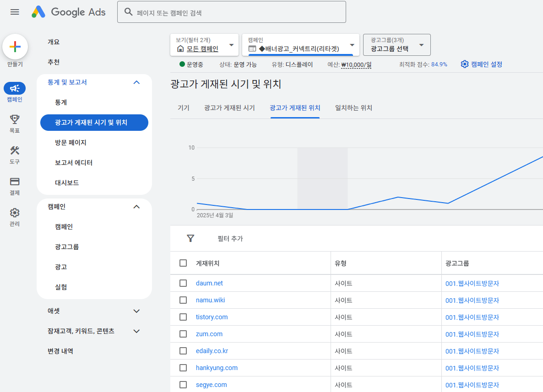Click the 만들기 plus button
Screen dimensions: 543x392
click(15, 47)
